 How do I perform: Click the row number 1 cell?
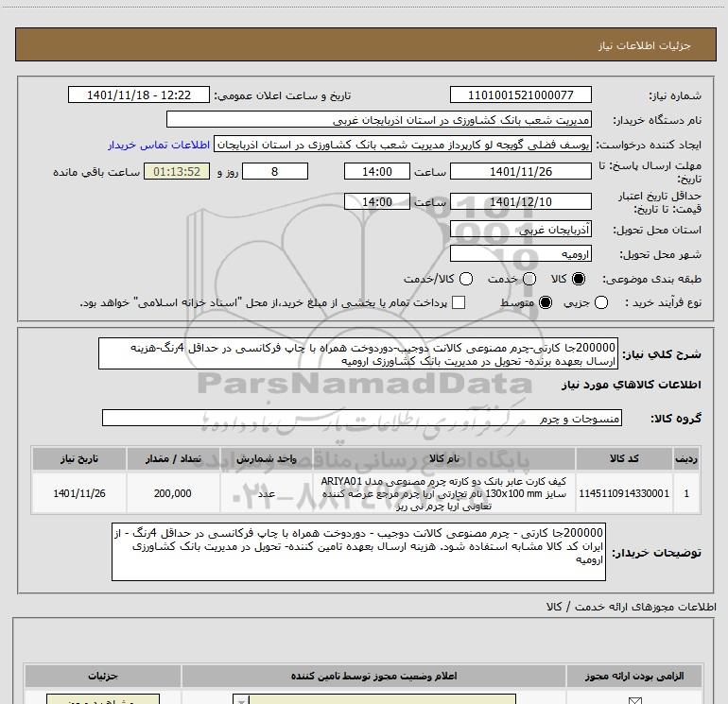pos(686,493)
